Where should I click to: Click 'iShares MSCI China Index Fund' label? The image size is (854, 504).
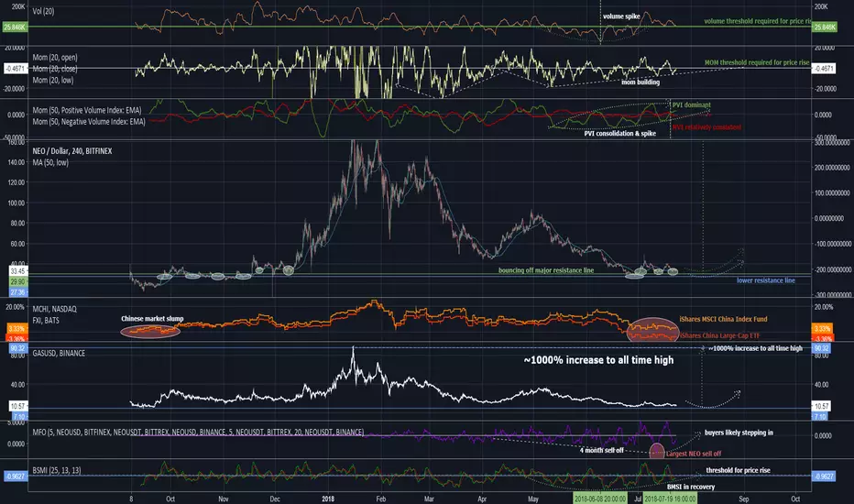[723, 319]
